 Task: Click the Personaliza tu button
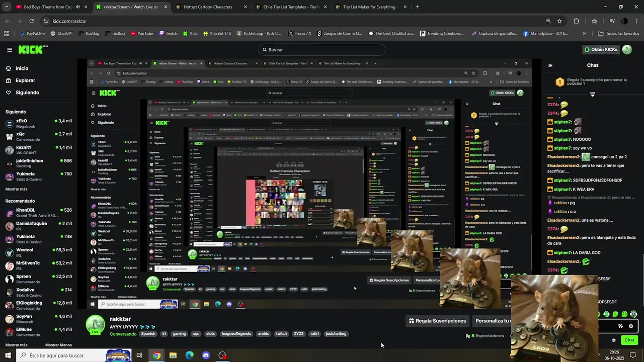coord(493,321)
